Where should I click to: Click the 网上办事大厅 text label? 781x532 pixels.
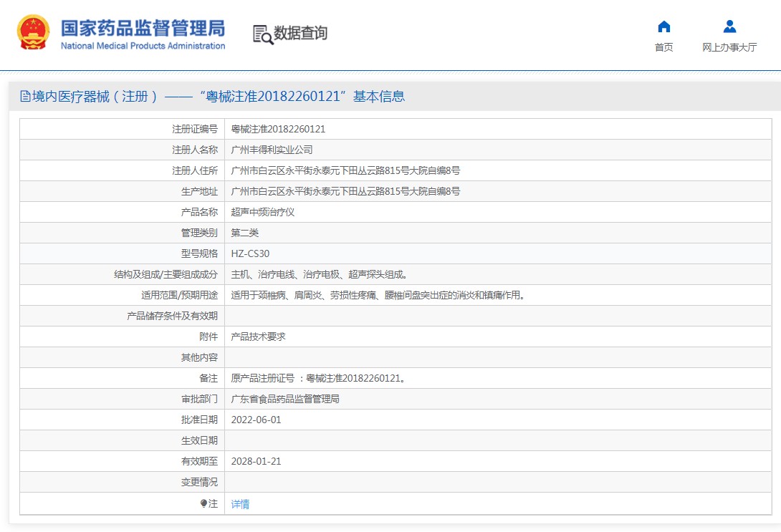coord(729,47)
